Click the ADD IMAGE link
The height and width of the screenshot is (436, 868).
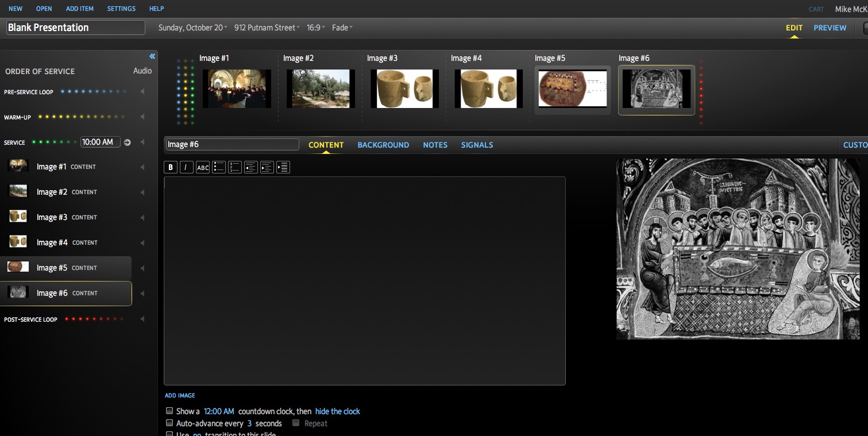[x=180, y=395]
